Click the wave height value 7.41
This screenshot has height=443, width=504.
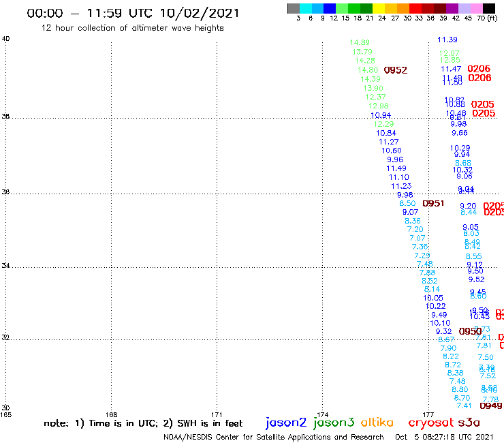pos(464,406)
